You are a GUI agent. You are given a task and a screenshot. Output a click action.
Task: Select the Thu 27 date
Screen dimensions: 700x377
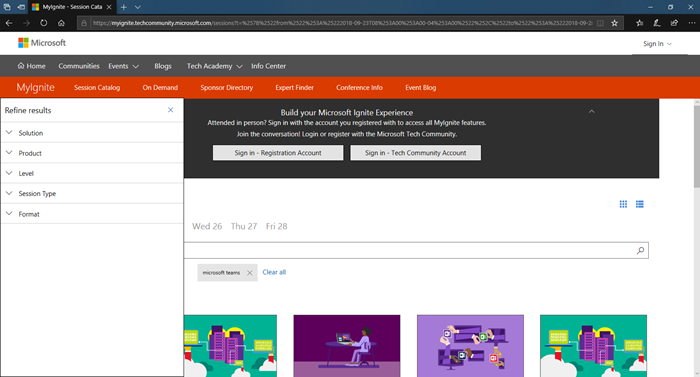click(244, 226)
